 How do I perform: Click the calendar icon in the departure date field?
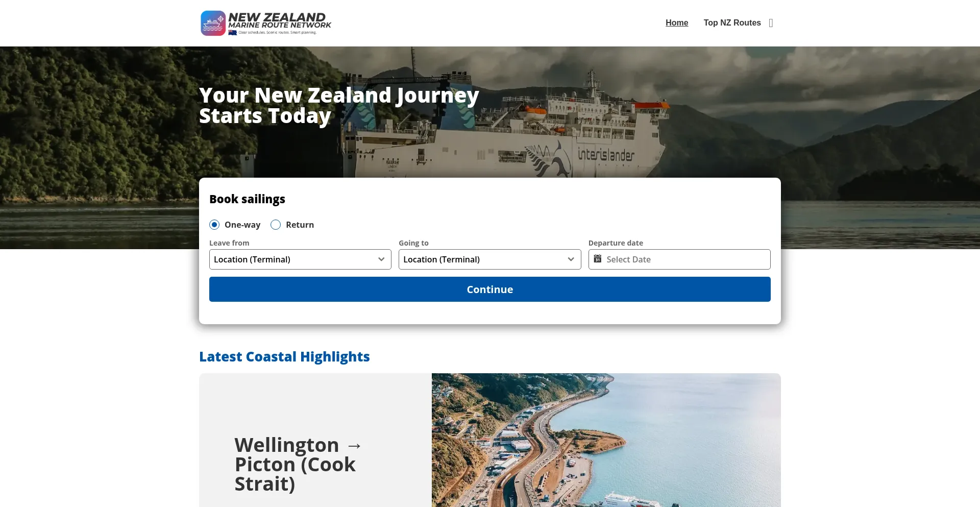597,259
